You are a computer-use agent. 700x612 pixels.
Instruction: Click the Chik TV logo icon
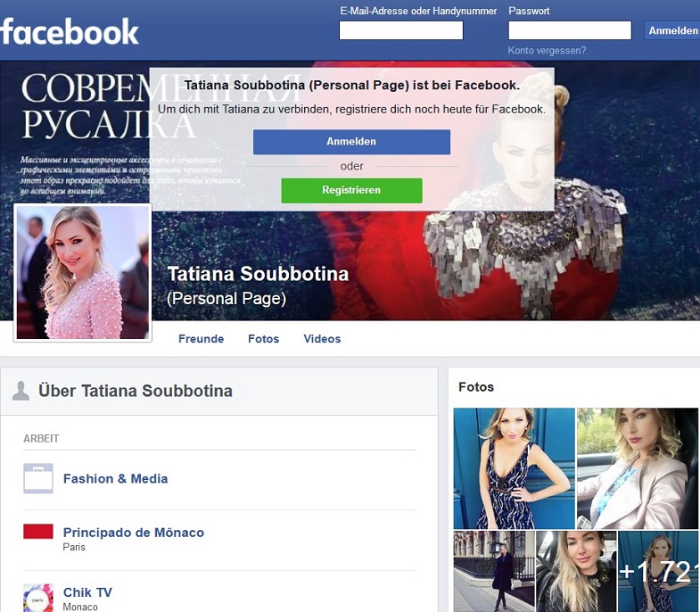38,598
